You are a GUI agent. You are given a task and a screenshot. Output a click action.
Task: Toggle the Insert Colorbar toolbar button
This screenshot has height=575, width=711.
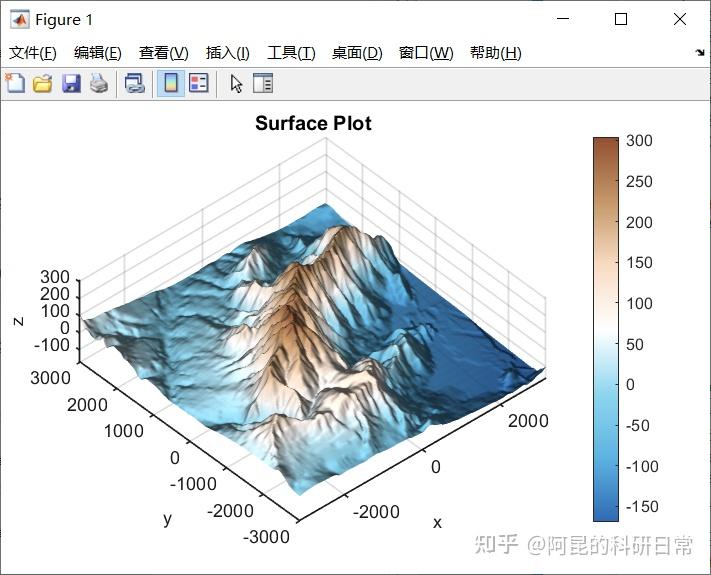coord(171,83)
